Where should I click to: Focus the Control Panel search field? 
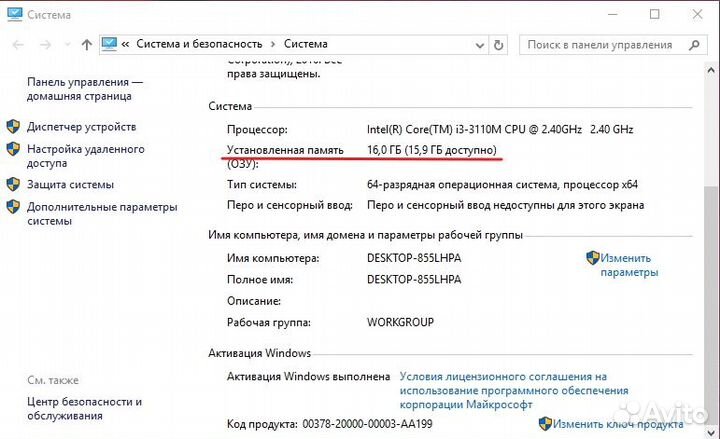click(x=613, y=45)
